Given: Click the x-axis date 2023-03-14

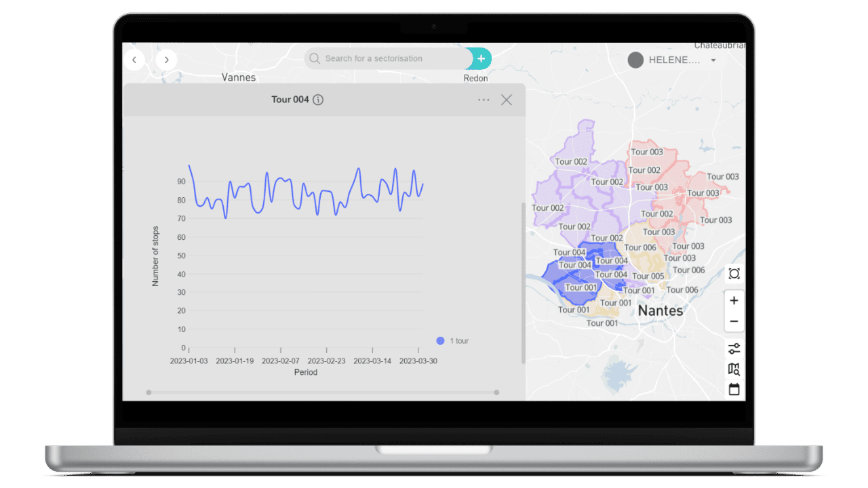Looking at the screenshot, I should (x=372, y=361).
